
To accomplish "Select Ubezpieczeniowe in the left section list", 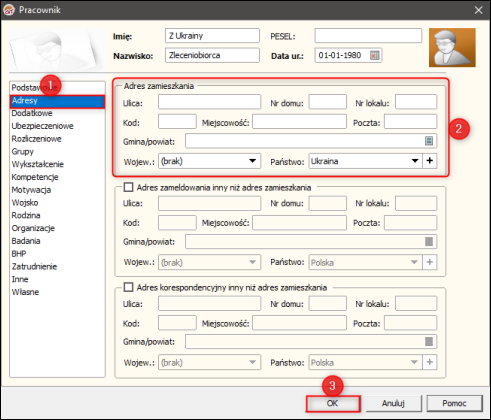I will 42,126.
